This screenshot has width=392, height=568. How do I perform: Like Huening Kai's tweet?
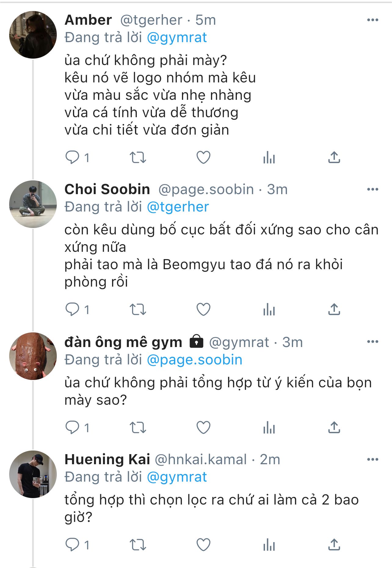(203, 544)
